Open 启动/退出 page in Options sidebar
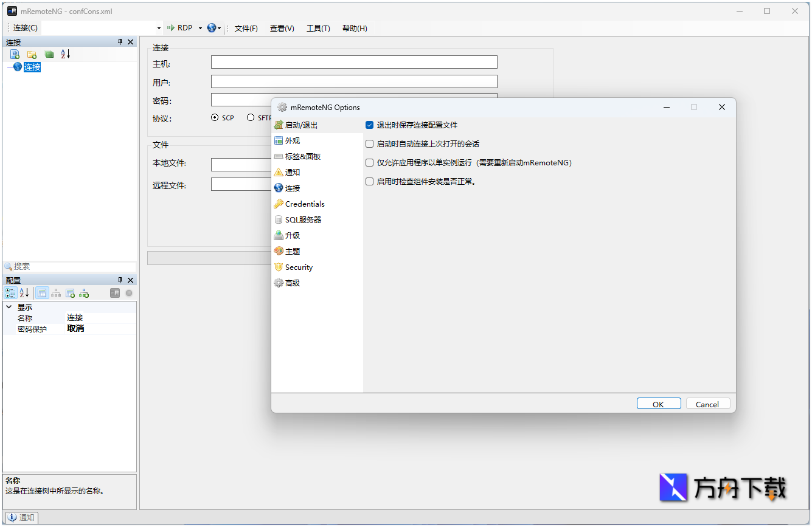The image size is (812, 527). [x=317, y=125]
